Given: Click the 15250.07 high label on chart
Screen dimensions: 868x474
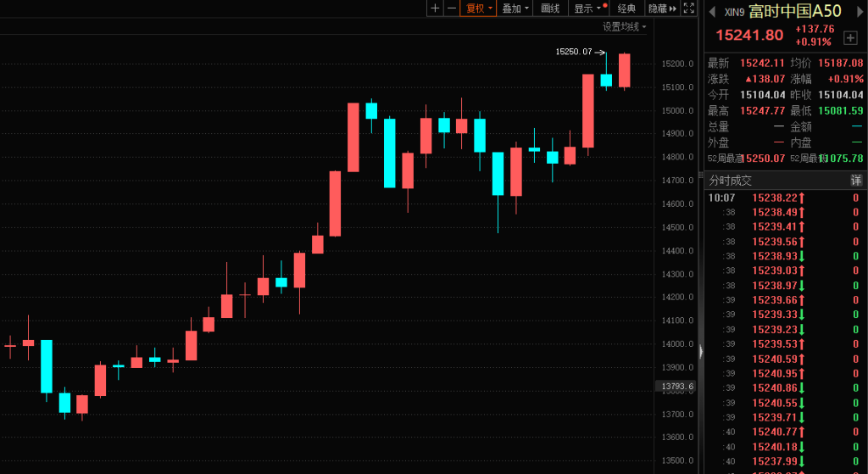Looking at the screenshot, I should point(574,52).
